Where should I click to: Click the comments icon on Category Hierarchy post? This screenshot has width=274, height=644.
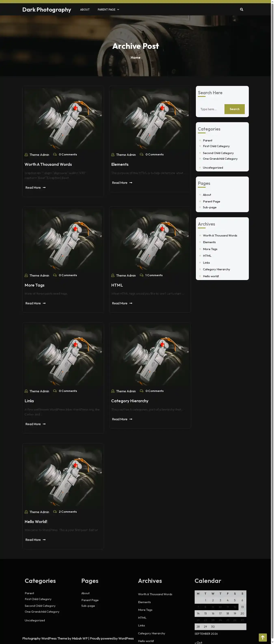click(141, 391)
